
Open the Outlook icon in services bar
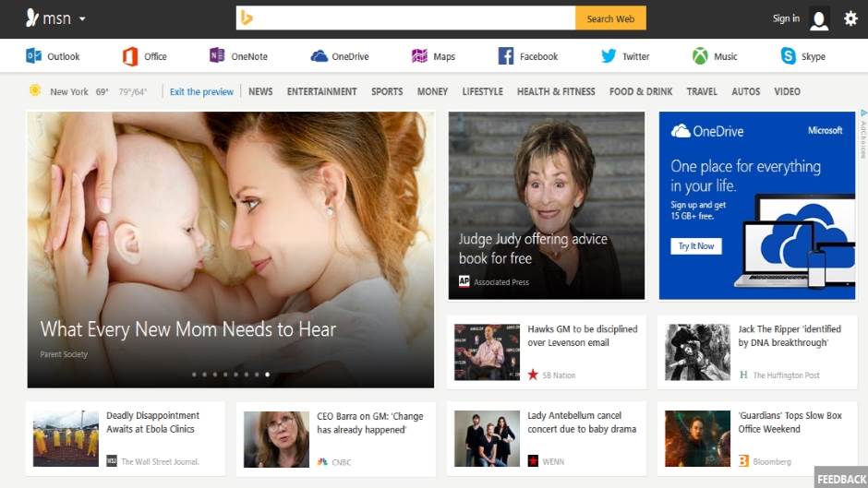click(x=34, y=56)
